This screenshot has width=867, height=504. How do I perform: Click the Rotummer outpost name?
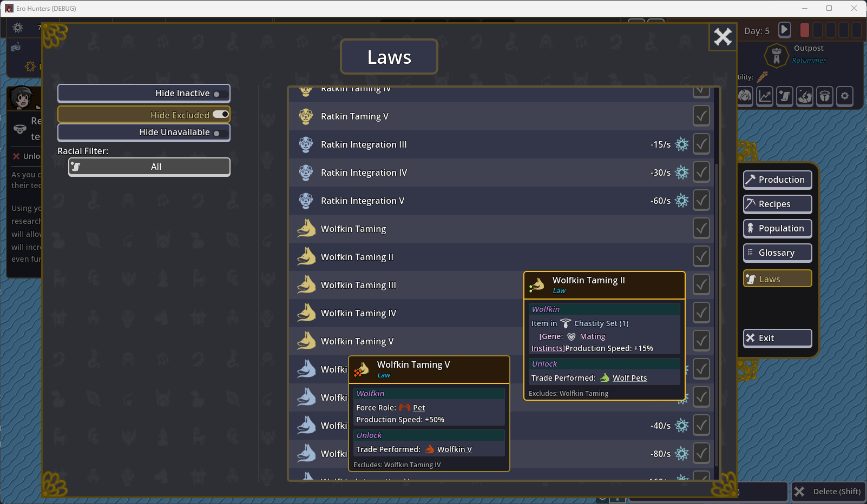click(809, 61)
